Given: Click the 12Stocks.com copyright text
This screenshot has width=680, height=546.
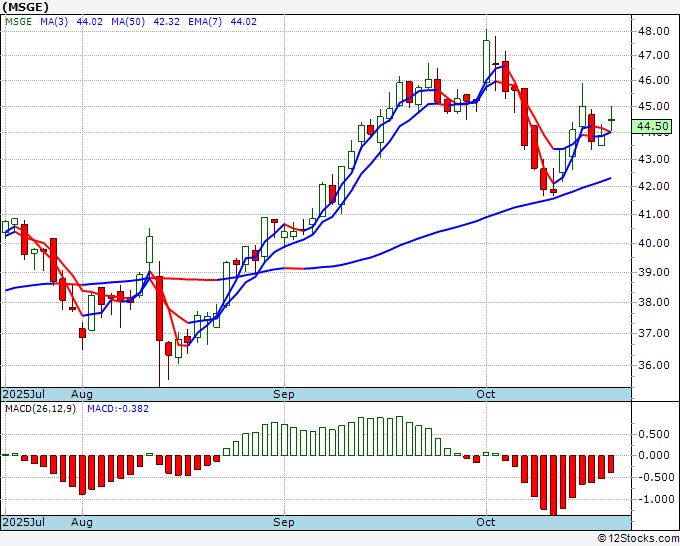Looking at the screenshot, I should point(638,539).
